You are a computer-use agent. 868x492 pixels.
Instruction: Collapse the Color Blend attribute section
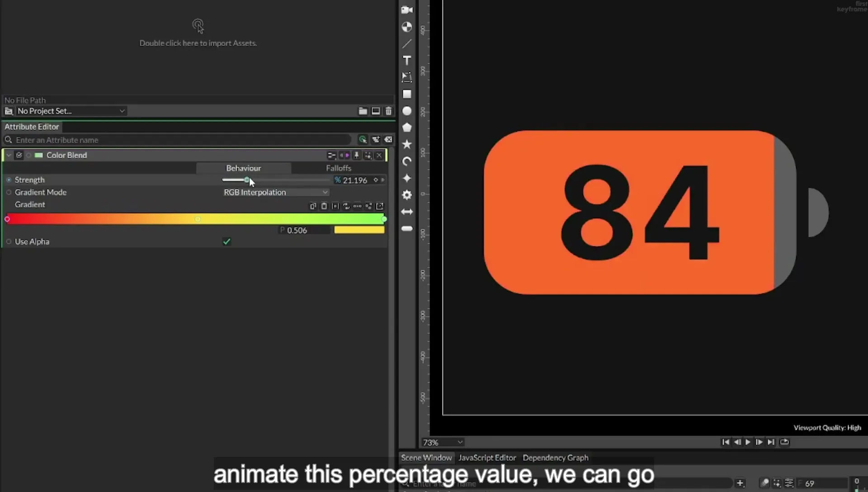9,155
